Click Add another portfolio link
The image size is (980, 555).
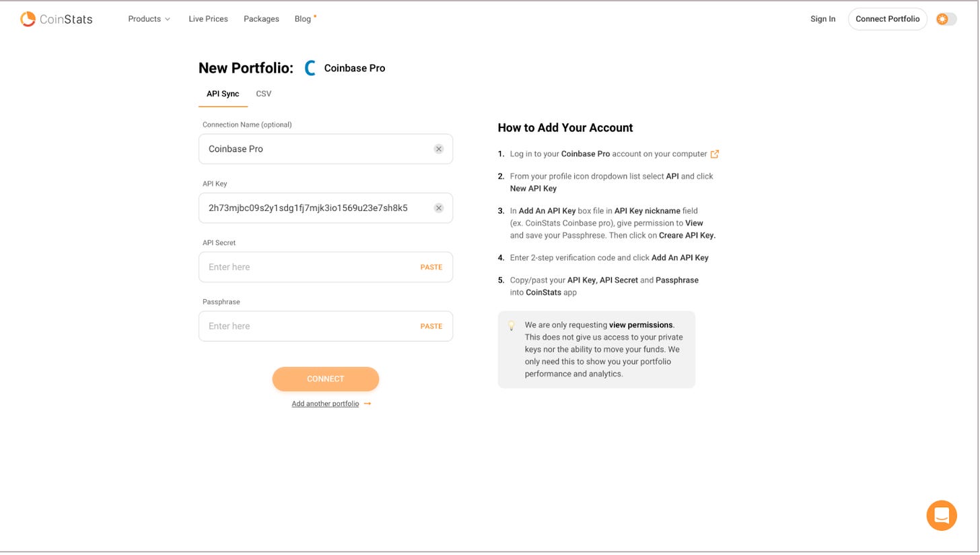pyautogui.click(x=325, y=404)
